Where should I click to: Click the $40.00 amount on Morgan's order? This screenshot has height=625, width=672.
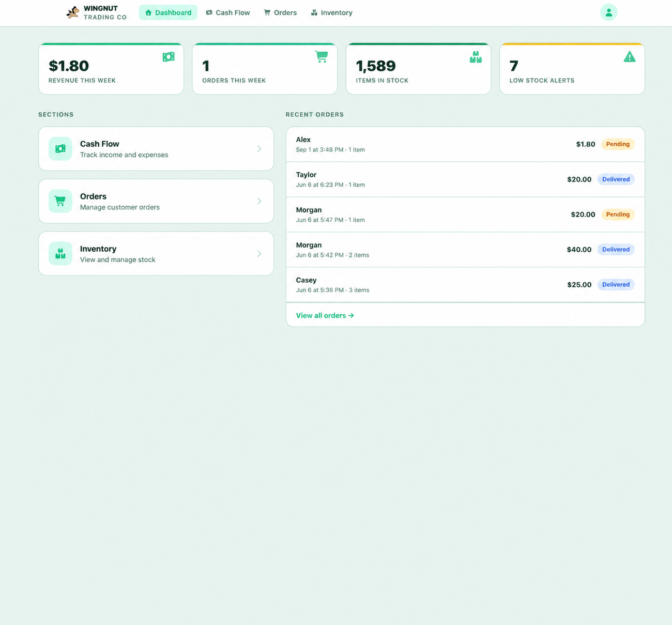tap(579, 250)
